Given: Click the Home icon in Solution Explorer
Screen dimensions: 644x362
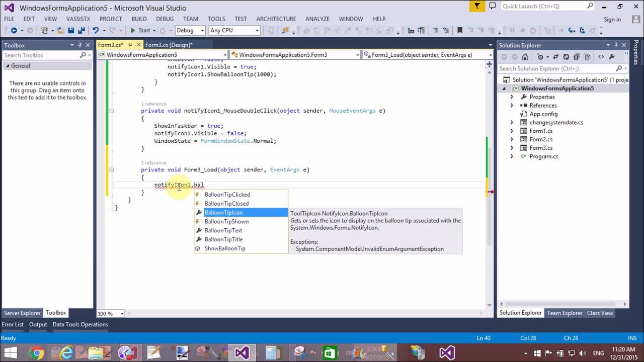Looking at the screenshot, I should click(525, 56).
